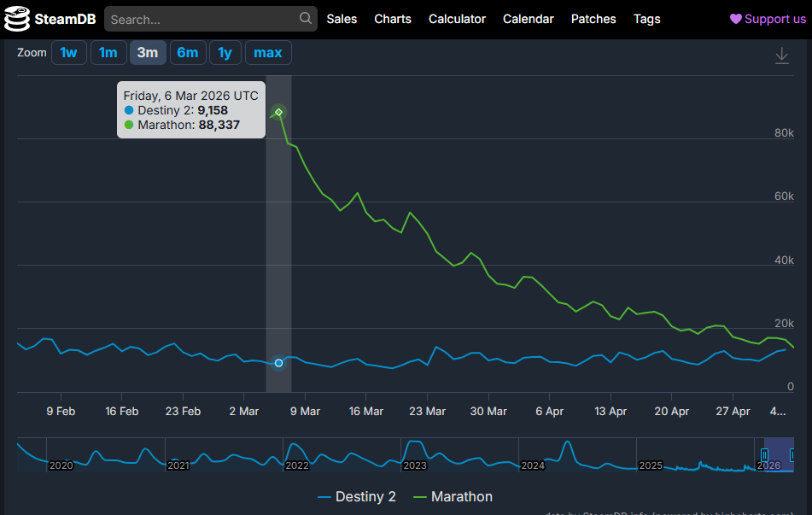812x515 pixels.
Task: Toggle Destiny 2 series in legend
Action: coord(356,497)
